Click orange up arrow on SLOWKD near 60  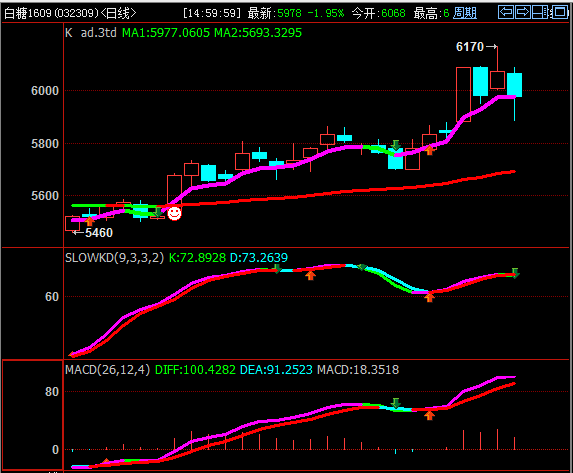(429, 296)
